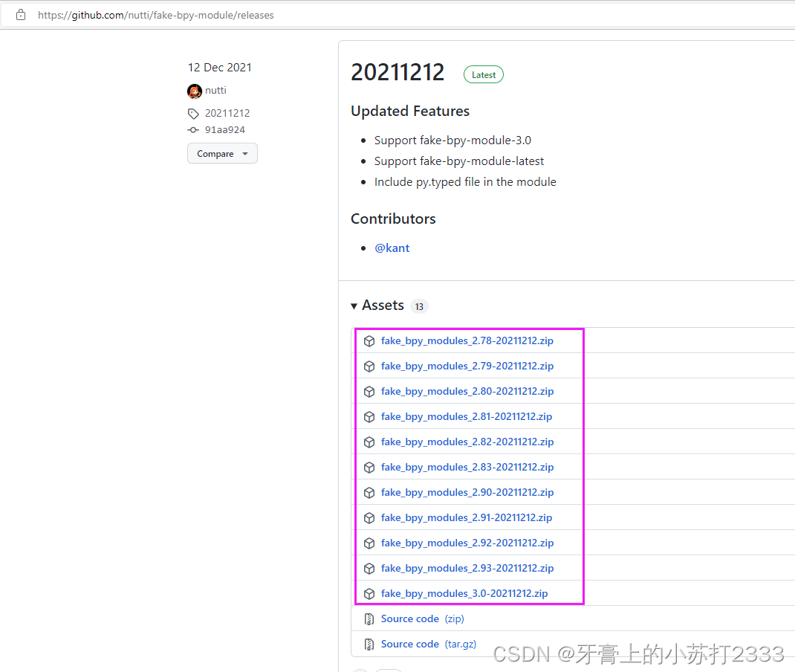Click the 12 Dec 2021 release date

219,68
